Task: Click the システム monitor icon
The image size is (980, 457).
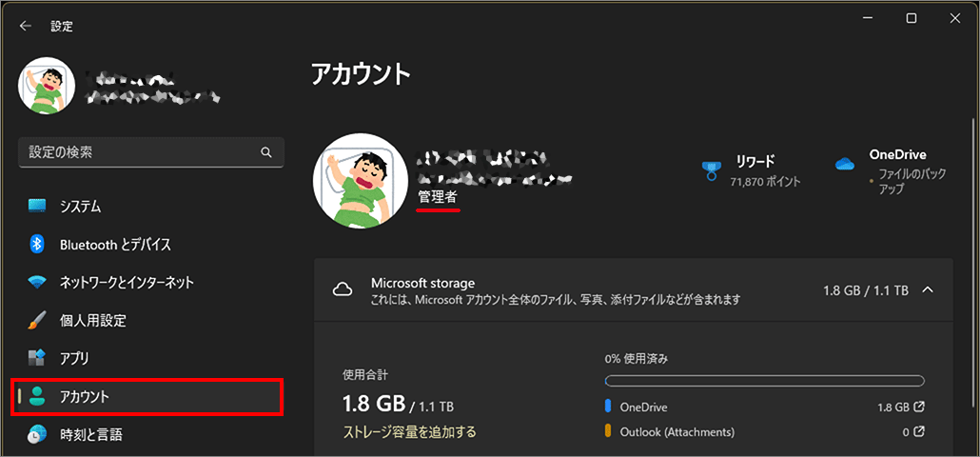Action: point(37,207)
